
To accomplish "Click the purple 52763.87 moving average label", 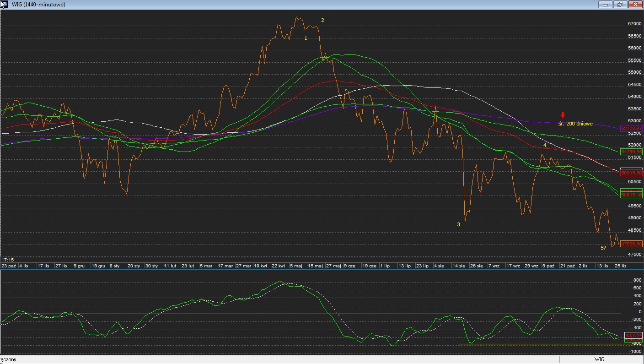I will pos(632,129).
